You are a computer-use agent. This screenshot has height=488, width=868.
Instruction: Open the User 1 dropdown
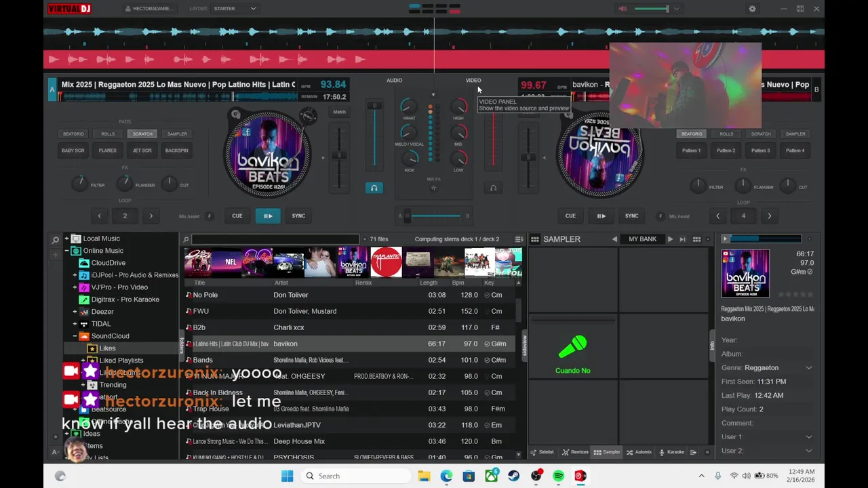808,437
